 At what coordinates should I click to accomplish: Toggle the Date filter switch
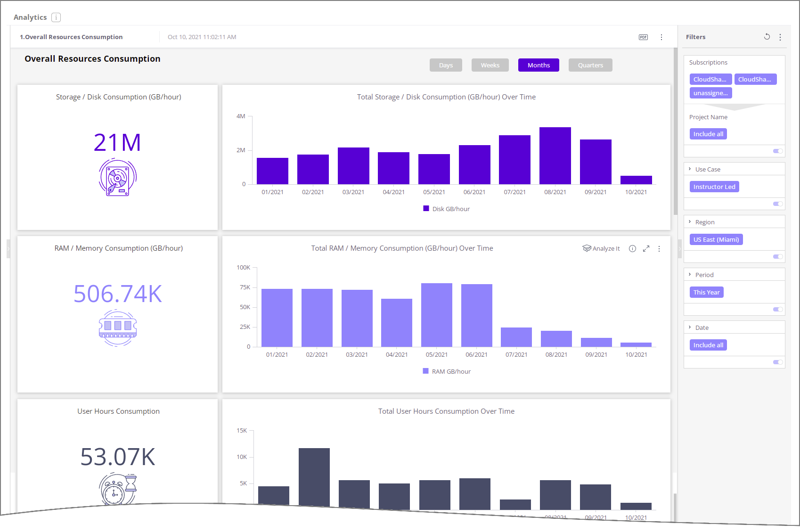(778, 362)
